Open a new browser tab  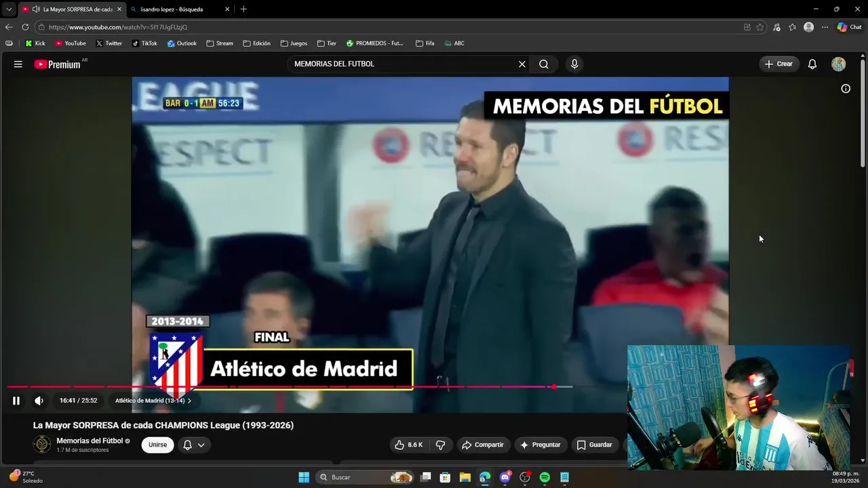(243, 9)
